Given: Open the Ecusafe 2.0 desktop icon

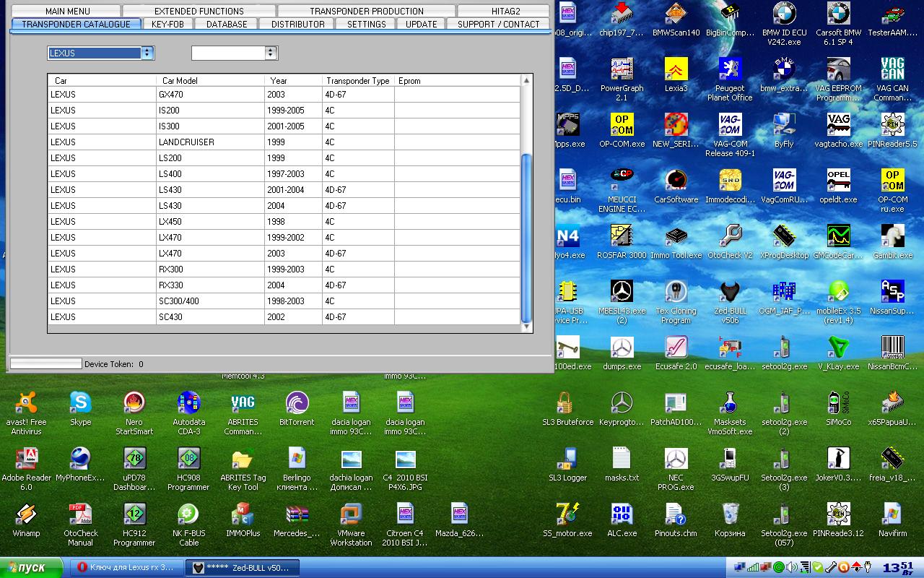Looking at the screenshot, I should pos(676,348).
